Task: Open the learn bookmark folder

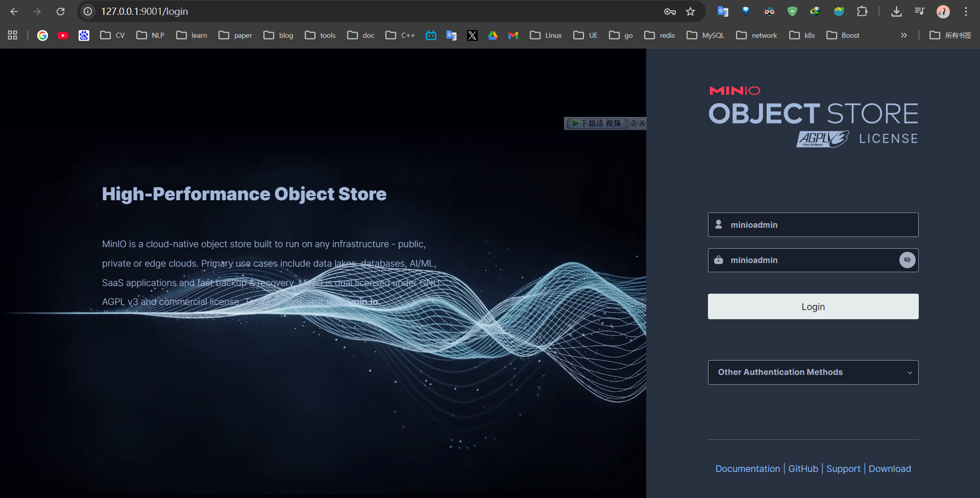Action: pos(192,35)
